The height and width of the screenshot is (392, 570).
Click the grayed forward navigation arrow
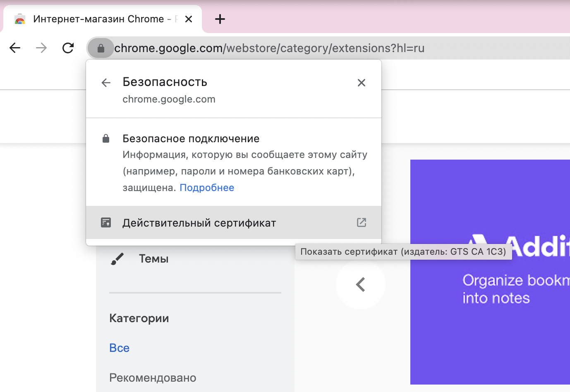point(41,48)
